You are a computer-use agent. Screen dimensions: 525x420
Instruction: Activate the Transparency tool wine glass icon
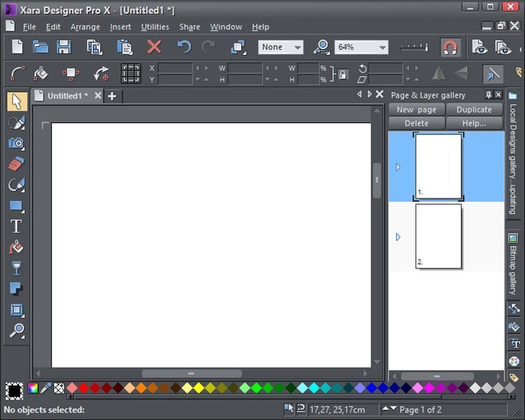[x=16, y=268]
